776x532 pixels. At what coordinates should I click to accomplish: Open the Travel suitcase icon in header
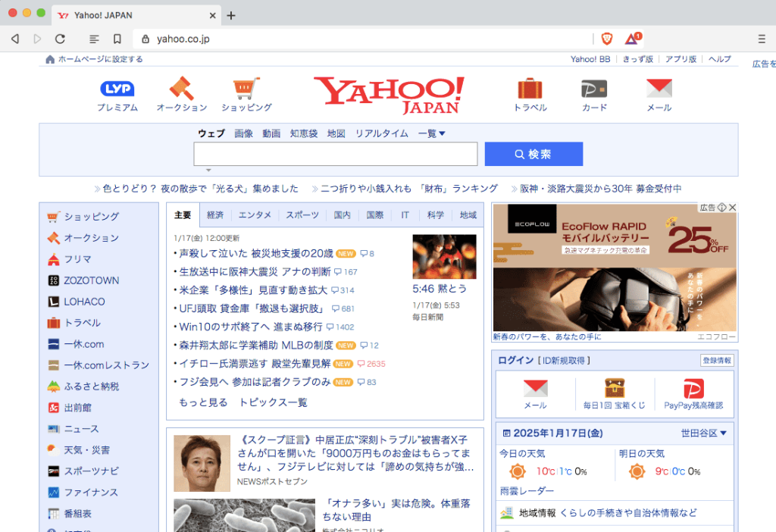pyautogui.click(x=530, y=89)
